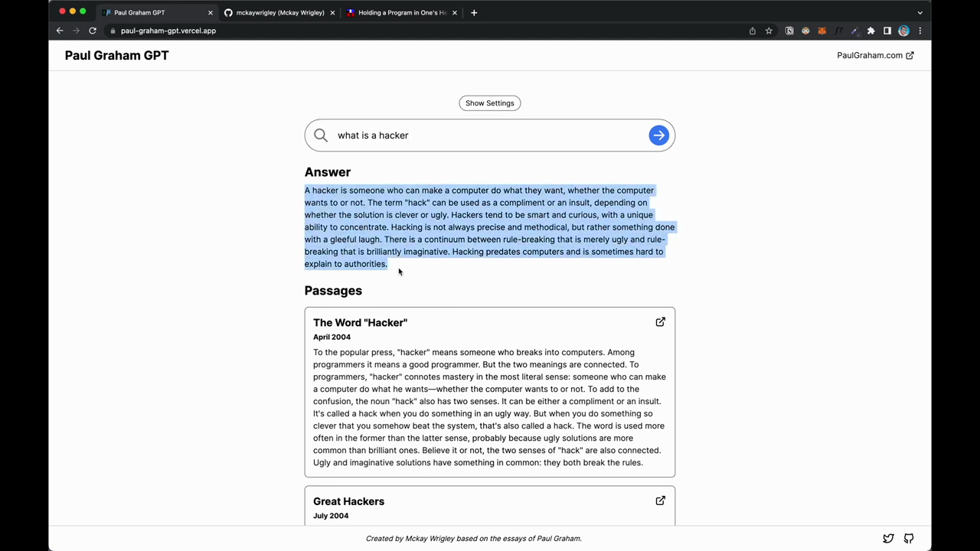Share this page via share icon
980x551 pixels.
(x=753, y=31)
